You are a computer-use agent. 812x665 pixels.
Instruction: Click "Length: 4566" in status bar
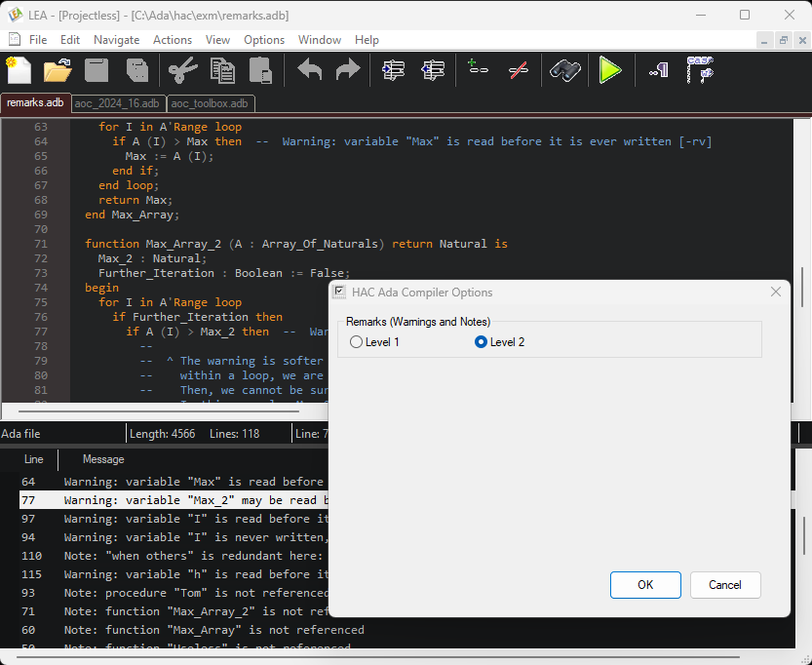[x=162, y=434]
